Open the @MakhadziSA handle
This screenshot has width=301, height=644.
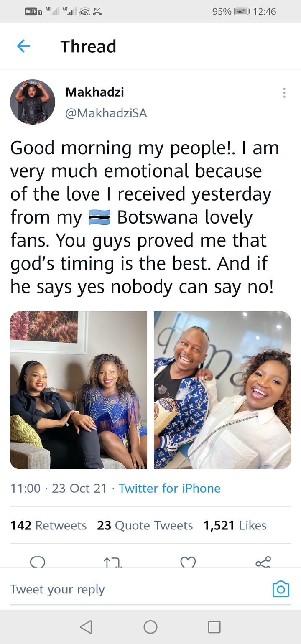click(x=106, y=113)
